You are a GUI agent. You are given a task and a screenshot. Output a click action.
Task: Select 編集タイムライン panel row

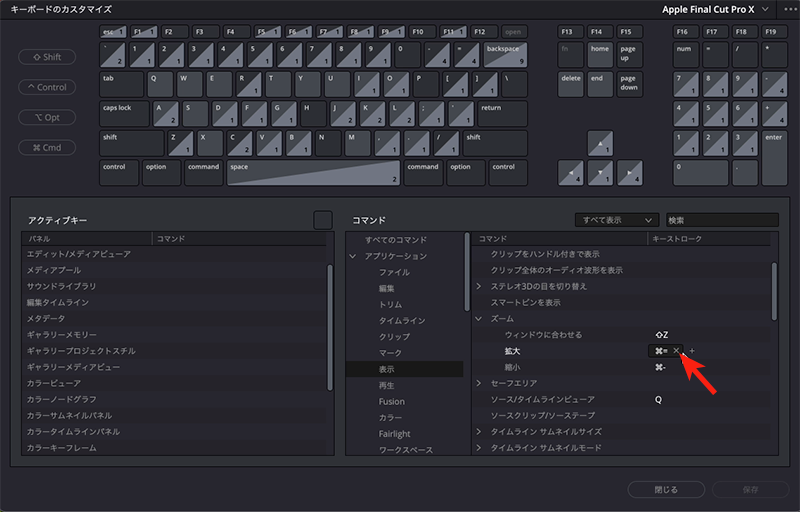click(x=173, y=302)
